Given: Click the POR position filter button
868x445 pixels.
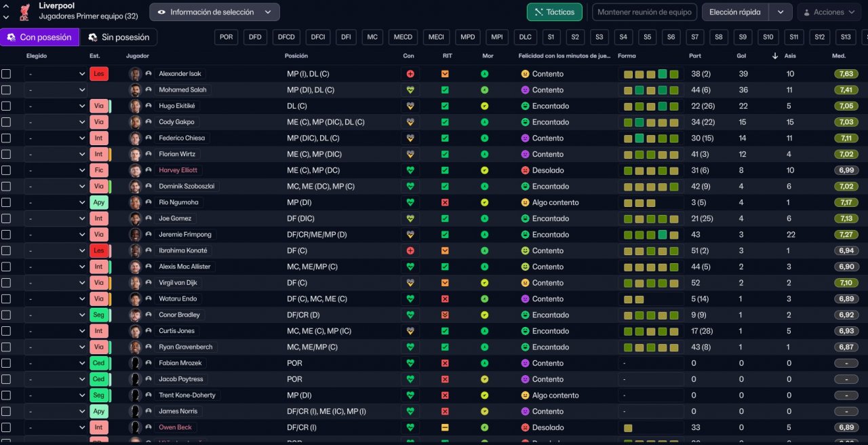Looking at the screenshot, I should [226, 37].
